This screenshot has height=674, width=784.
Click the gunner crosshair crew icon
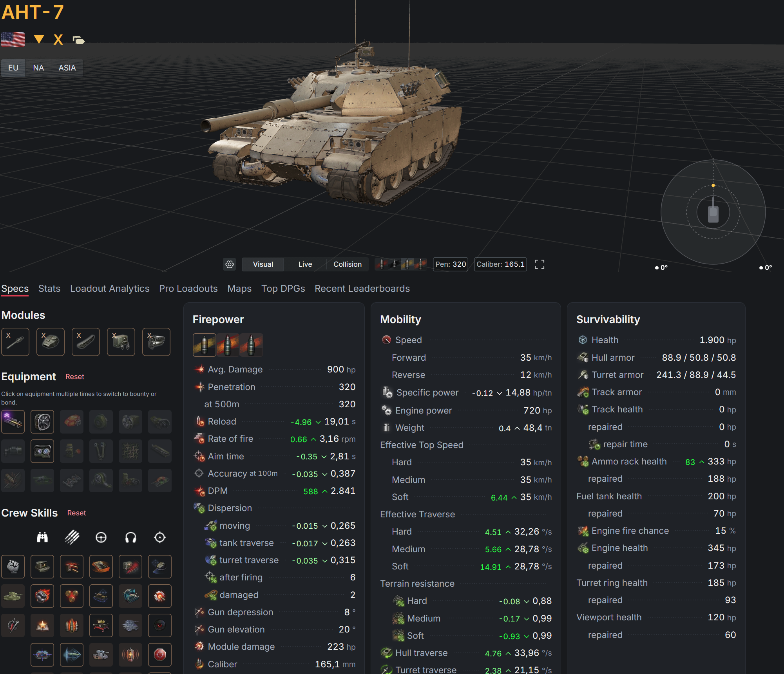[160, 537]
